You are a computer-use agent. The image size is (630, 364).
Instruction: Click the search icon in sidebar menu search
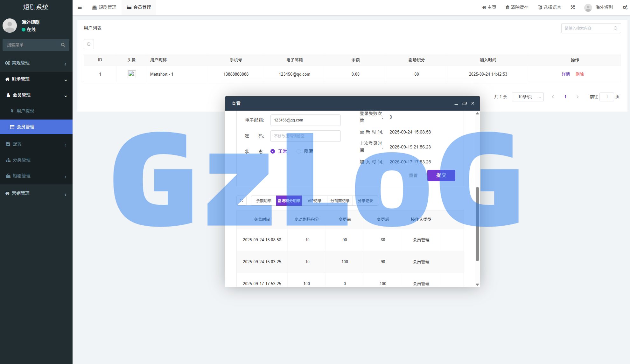click(63, 45)
